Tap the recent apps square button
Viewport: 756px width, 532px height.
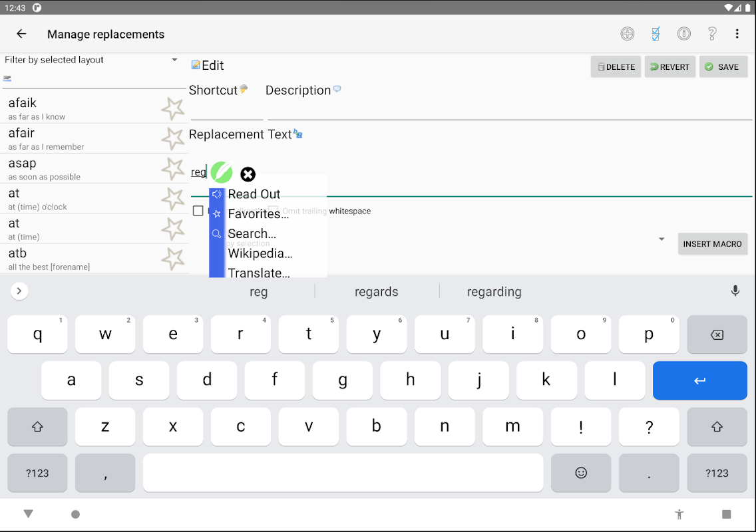pyautogui.click(x=727, y=514)
